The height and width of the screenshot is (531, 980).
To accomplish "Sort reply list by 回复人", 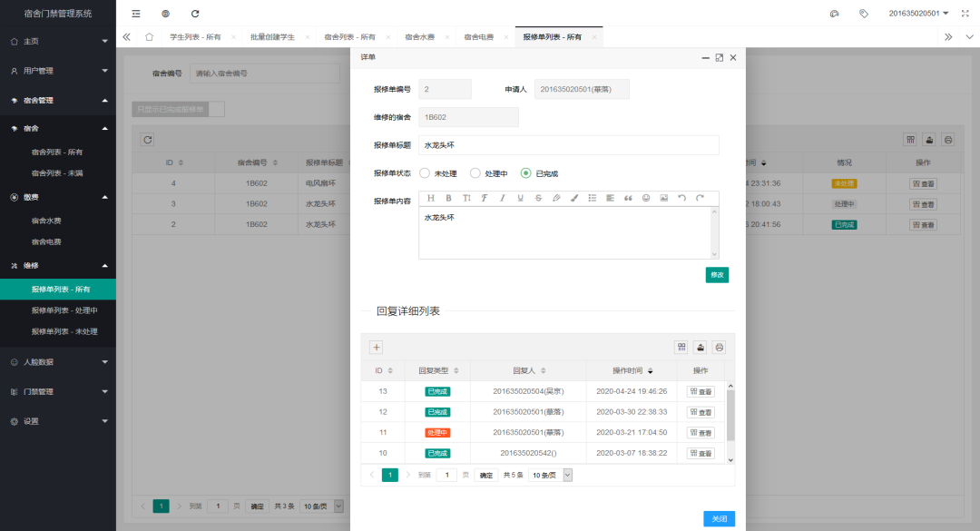I will (x=544, y=371).
